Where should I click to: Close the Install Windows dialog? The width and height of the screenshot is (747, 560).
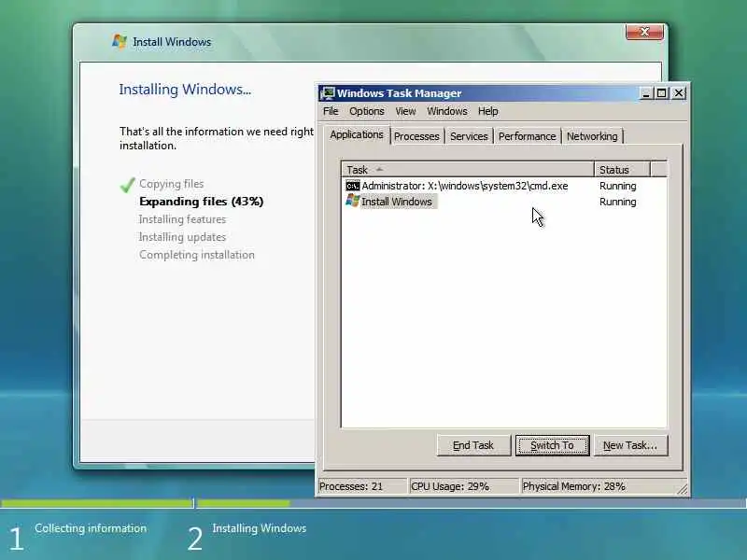644,33
